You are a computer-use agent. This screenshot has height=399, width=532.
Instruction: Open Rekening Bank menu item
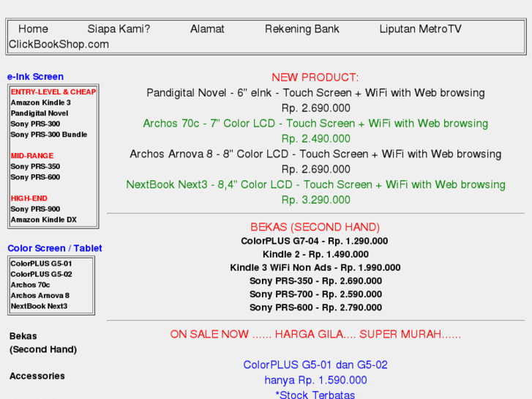(301, 29)
